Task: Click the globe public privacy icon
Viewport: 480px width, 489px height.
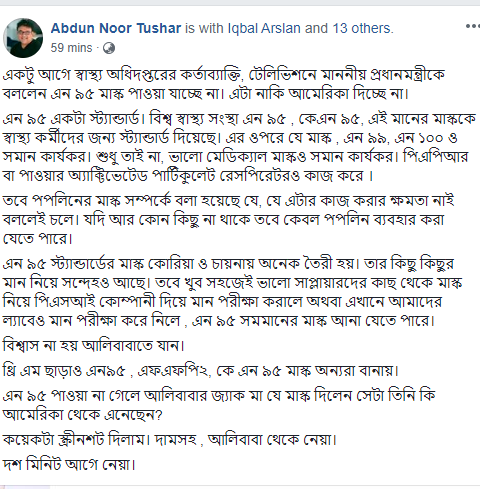Action: pos(109,48)
